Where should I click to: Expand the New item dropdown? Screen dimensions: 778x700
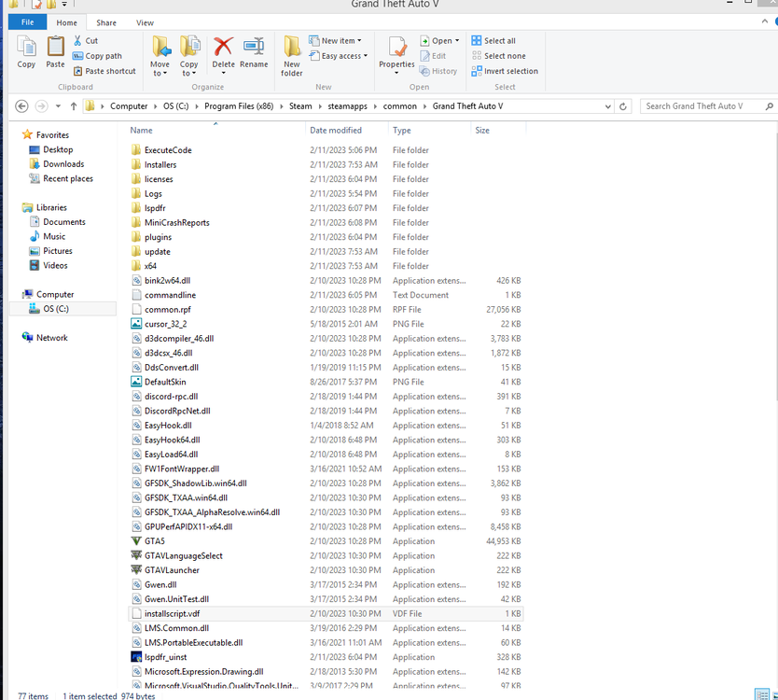(x=357, y=39)
